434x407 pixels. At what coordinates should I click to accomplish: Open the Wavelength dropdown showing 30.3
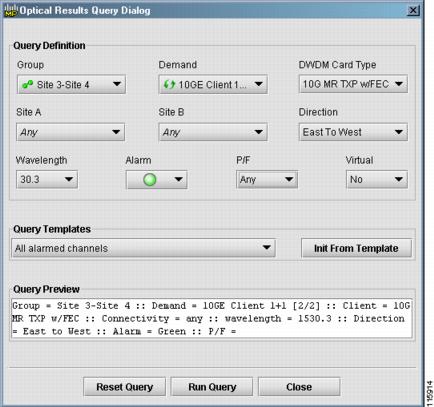pyautogui.click(x=47, y=179)
